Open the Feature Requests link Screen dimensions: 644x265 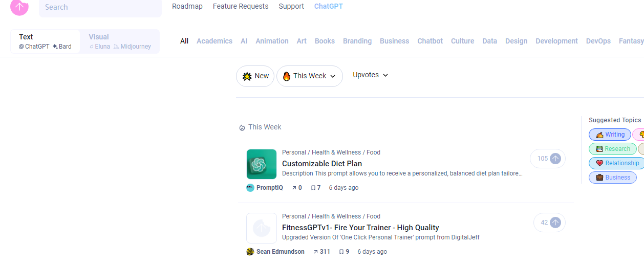241,6
